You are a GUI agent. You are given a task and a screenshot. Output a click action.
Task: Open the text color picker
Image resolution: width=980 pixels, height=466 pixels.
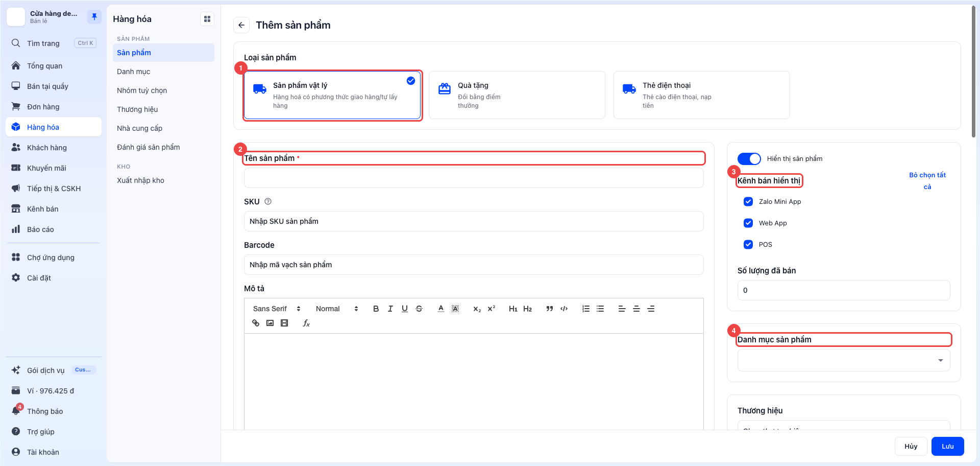coord(441,309)
